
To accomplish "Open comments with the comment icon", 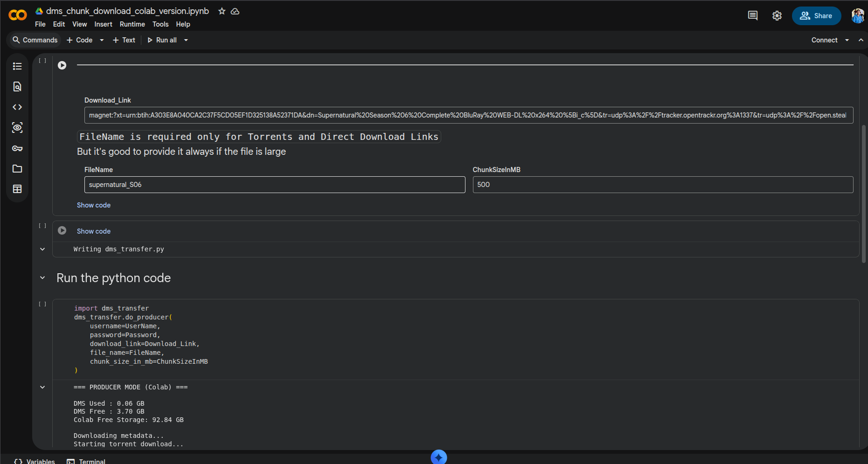I will click(x=752, y=15).
